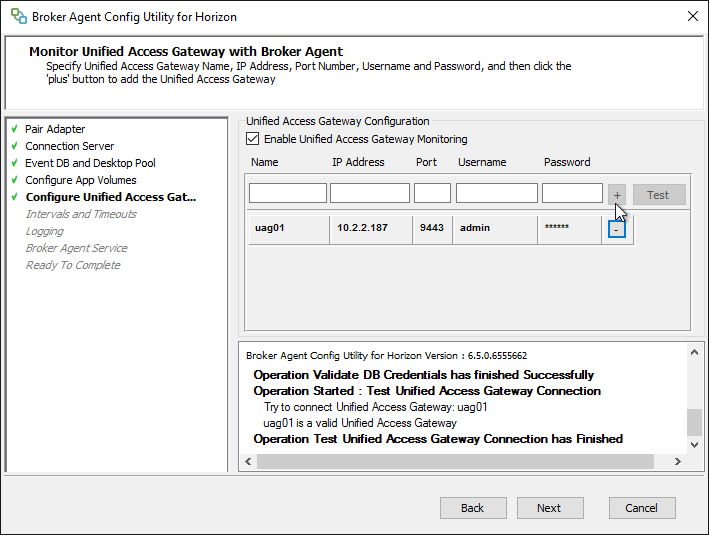Click the uag01 name cell
The width and height of the screenshot is (709, 535).
point(288,230)
